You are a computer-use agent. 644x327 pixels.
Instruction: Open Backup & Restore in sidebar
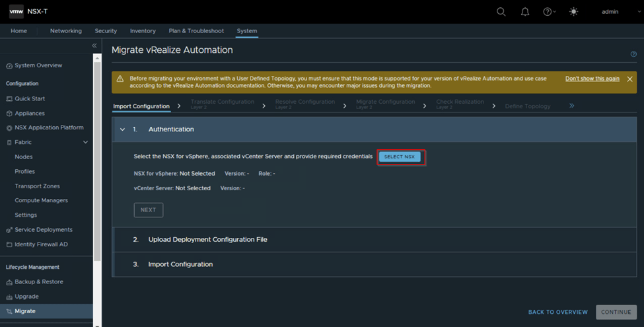(39, 282)
